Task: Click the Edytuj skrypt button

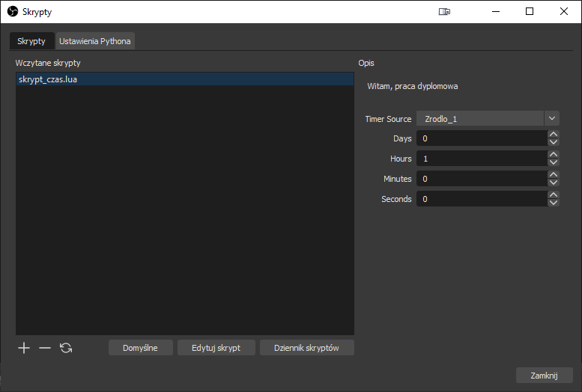Action: coord(216,348)
